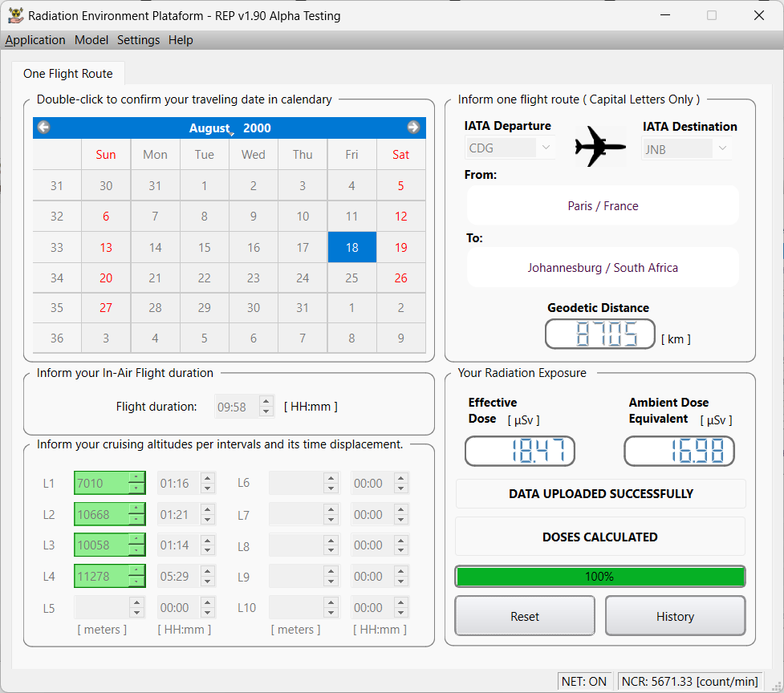Click the app icon in title bar
Screen dimensions: 784x693
[x=14, y=15]
